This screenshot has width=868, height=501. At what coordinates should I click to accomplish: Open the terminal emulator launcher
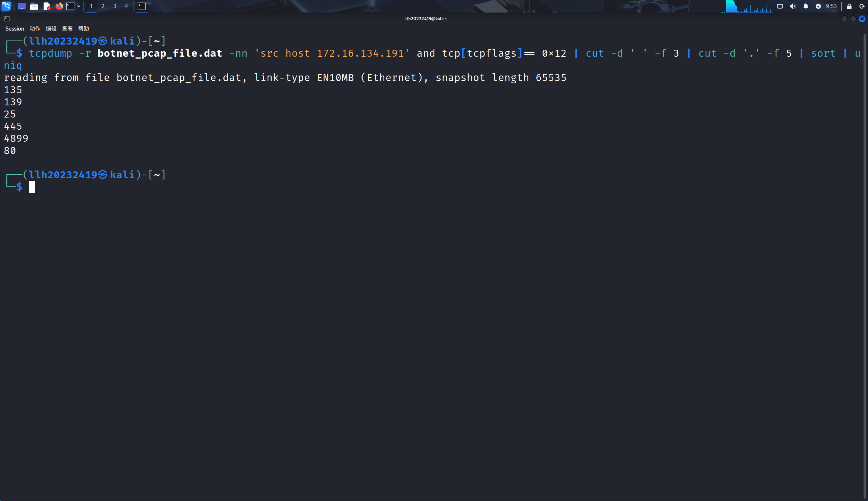click(x=70, y=6)
